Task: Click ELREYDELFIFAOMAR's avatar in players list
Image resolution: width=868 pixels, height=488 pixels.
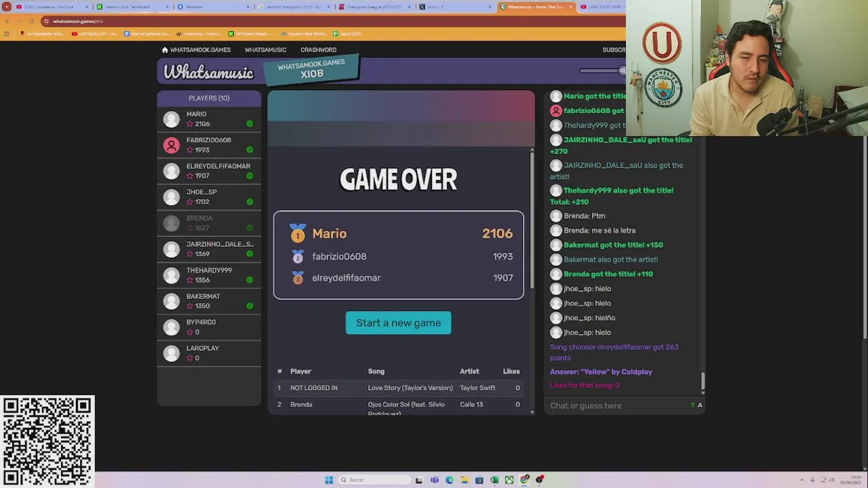Action: click(x=172, y=171)
